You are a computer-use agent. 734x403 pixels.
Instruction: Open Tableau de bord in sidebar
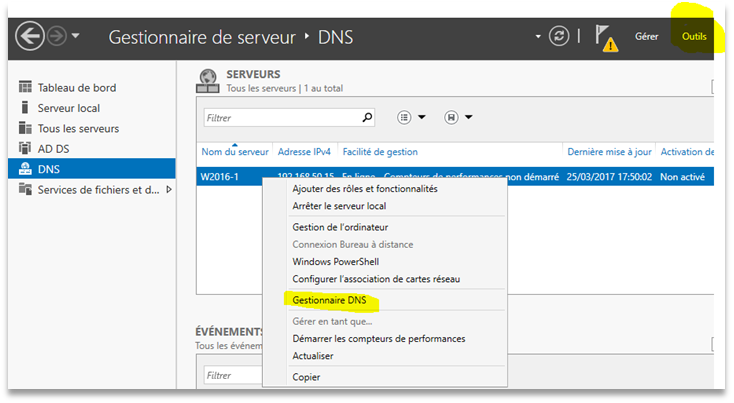[x=78, y=87]
